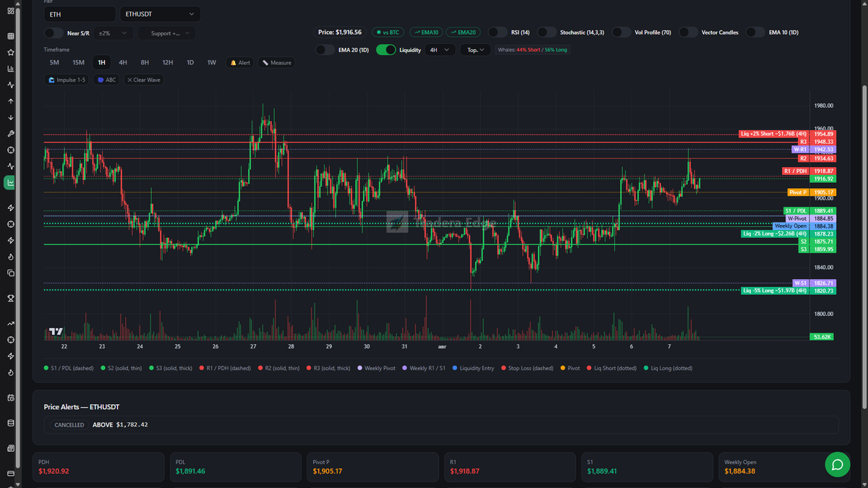This screenshot has width=868, height=488.
Task: Open the star favorites sidebar icon
Action: click(x=10, y=53)
